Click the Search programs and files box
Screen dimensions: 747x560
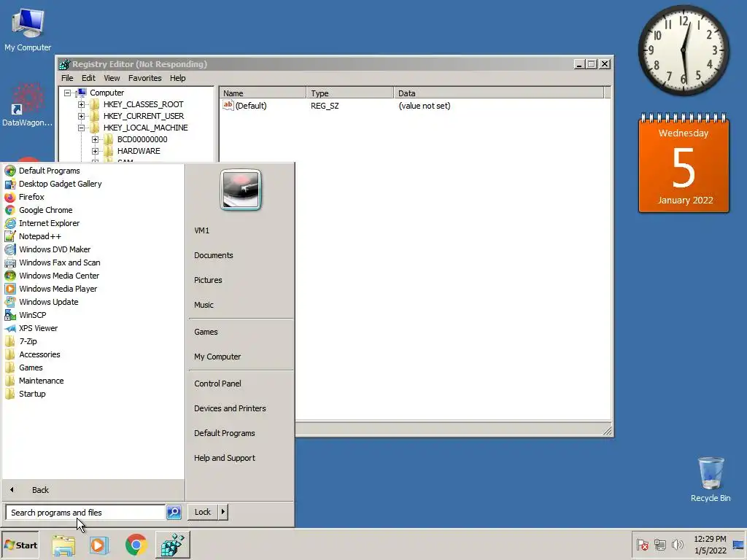(x=86, y=513)
